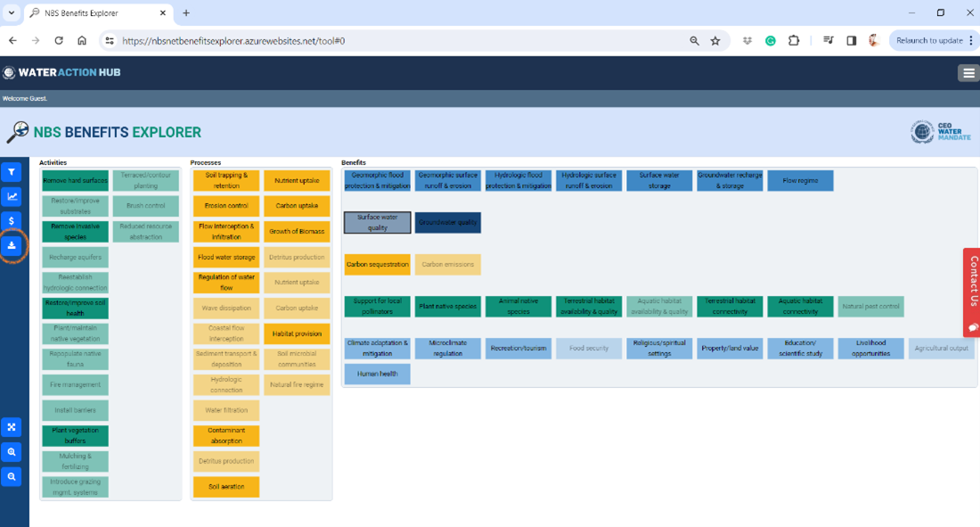Click the Grammarly extension icon
Screen dimensions: 980x527
[771, 41]
